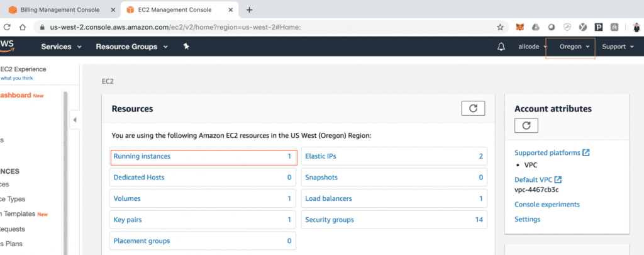Open the Resource Groups dropdown
Screen dimensions: 644x255
(132, 47)
